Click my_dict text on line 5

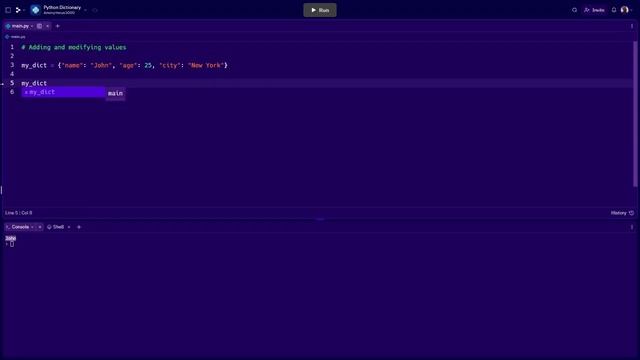coord(34,83)
